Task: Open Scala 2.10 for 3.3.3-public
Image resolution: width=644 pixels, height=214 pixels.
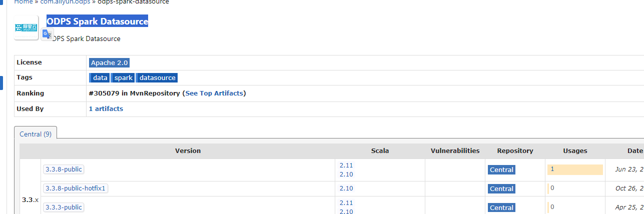Action: (x=346, y=211)
